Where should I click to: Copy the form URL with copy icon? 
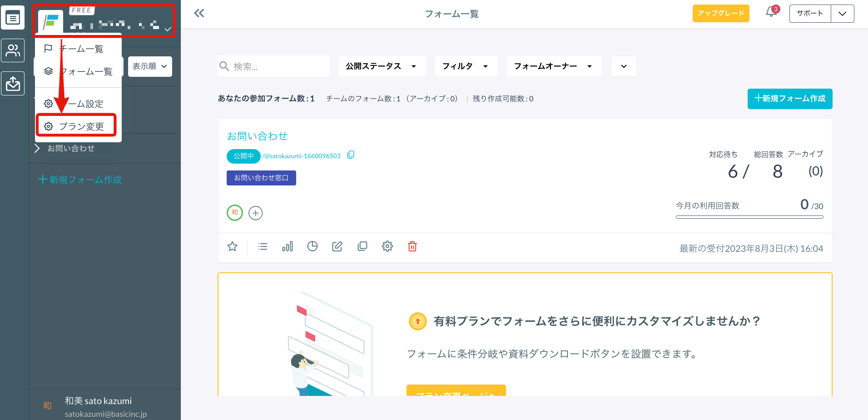click(x=350, y=155)
